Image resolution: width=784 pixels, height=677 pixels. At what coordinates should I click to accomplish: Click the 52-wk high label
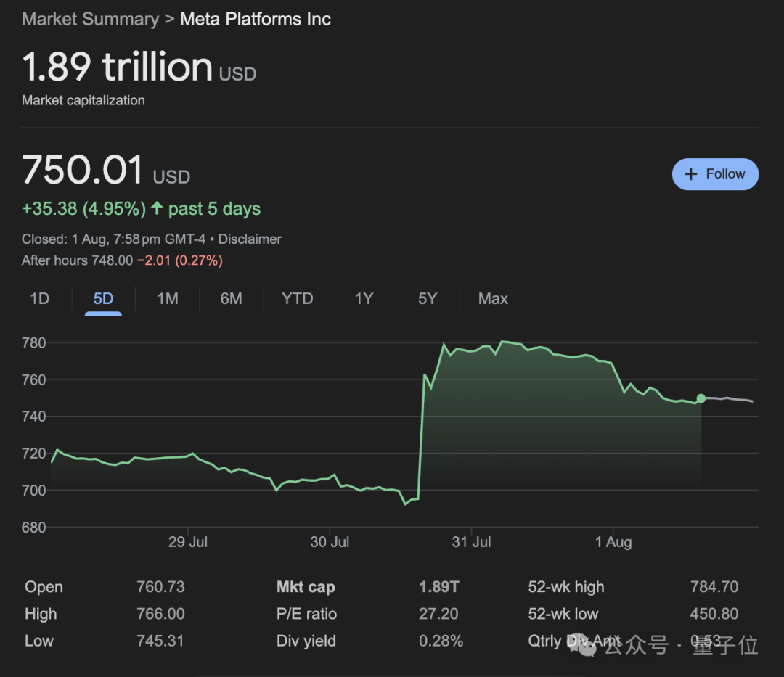point(566,587)
